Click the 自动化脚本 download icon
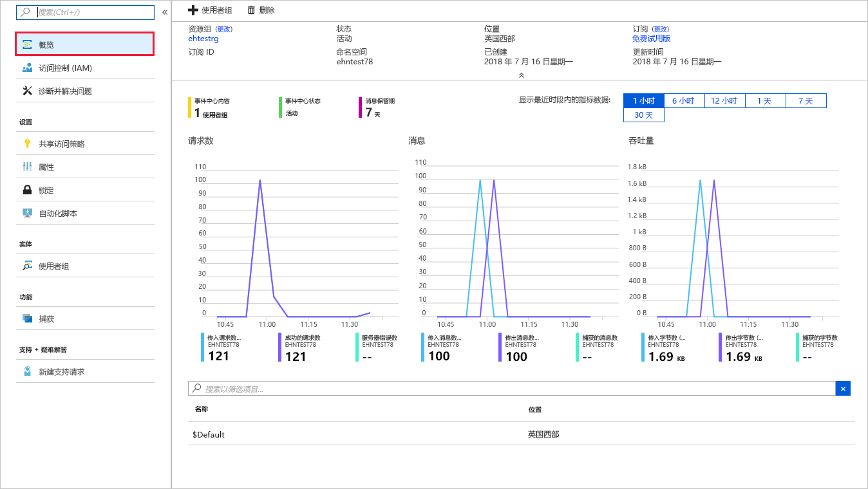The image size is (868, 489). coord(27,213)
